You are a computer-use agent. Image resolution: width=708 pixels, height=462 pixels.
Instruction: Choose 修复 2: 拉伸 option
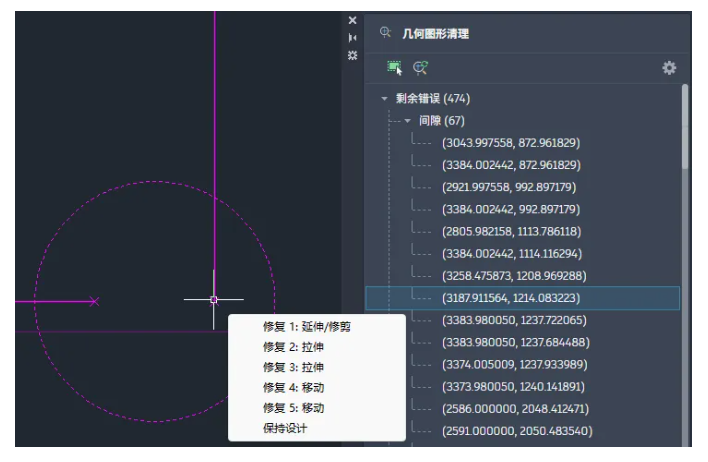coord(293,347)
